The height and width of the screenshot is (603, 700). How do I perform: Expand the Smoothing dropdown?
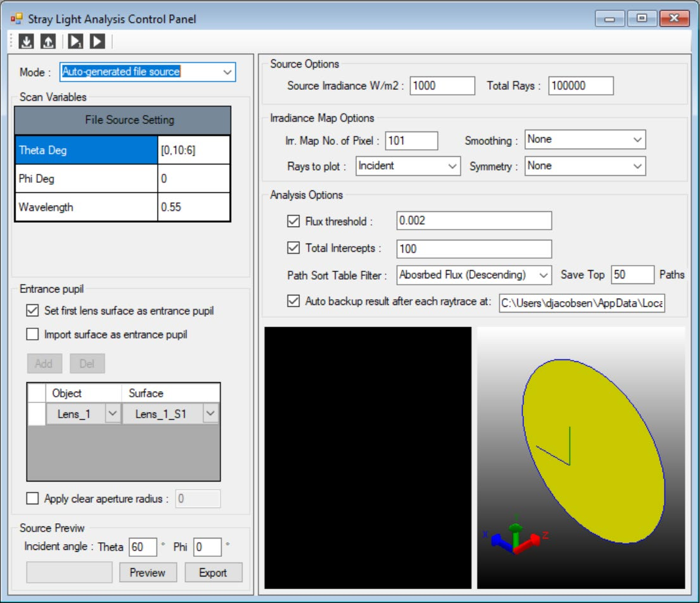coord(636,140)
